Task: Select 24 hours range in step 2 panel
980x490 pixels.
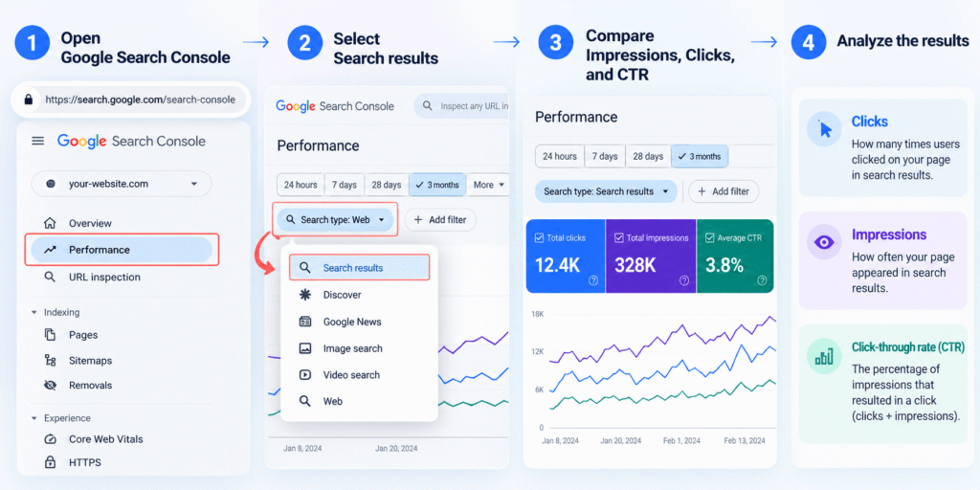Action: pyautogui.click(x=301, y=185)
